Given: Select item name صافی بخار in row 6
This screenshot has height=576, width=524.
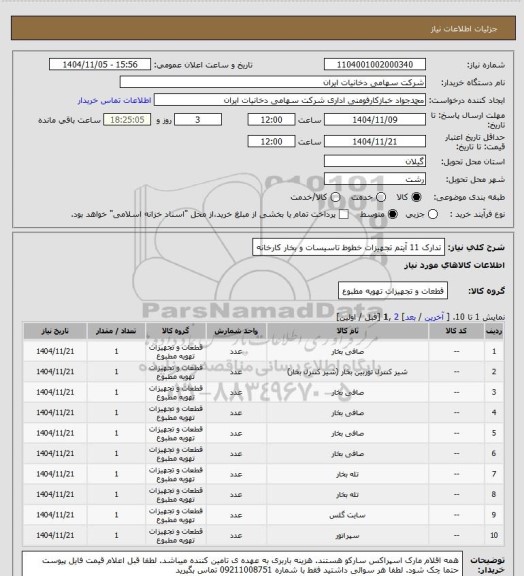Looking at the screenshot, I should pyautogui.click(x=347, y=454).
